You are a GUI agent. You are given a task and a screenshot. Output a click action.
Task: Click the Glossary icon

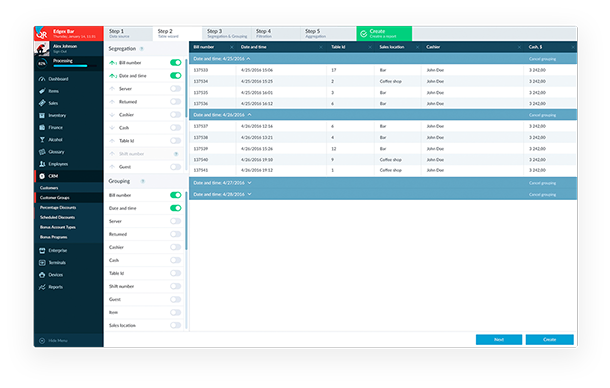(42, 152)
